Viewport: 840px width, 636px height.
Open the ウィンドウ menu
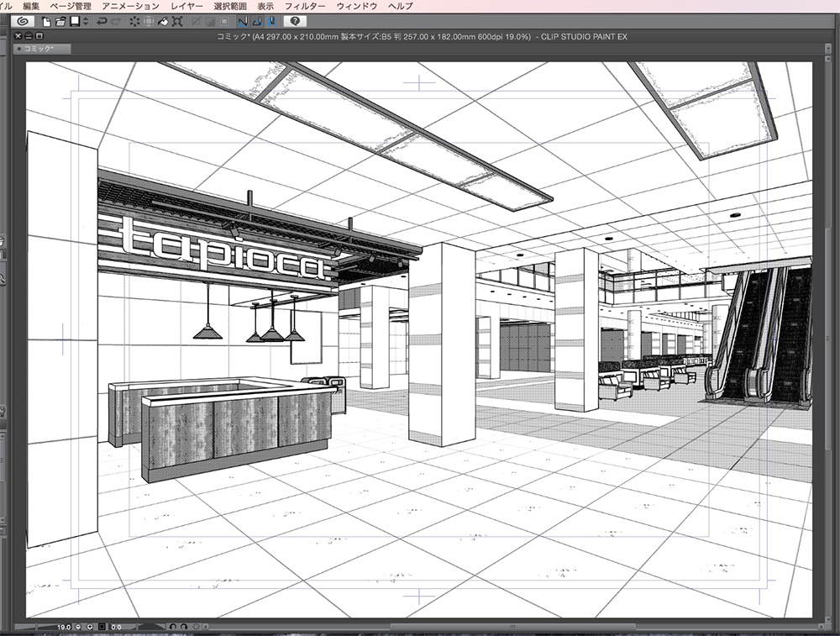[x=357, y=7]
